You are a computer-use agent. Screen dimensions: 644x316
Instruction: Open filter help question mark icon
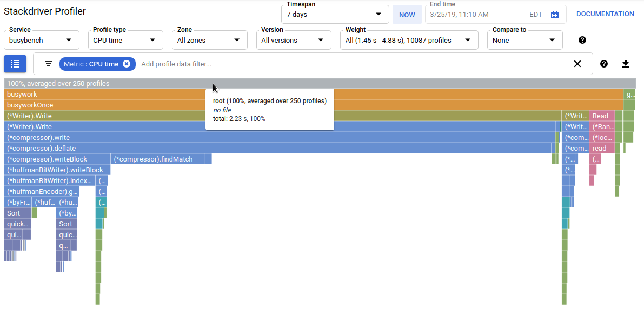point(604,64)
